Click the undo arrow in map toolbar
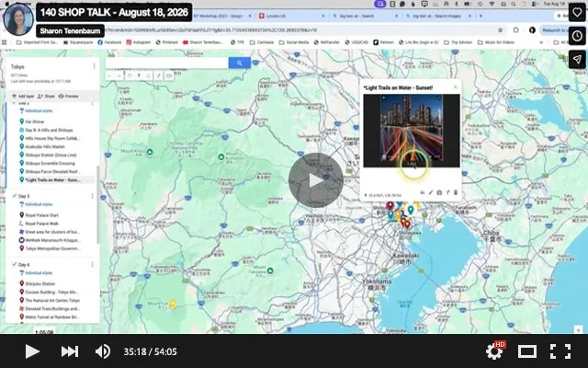 coord(109,75)
